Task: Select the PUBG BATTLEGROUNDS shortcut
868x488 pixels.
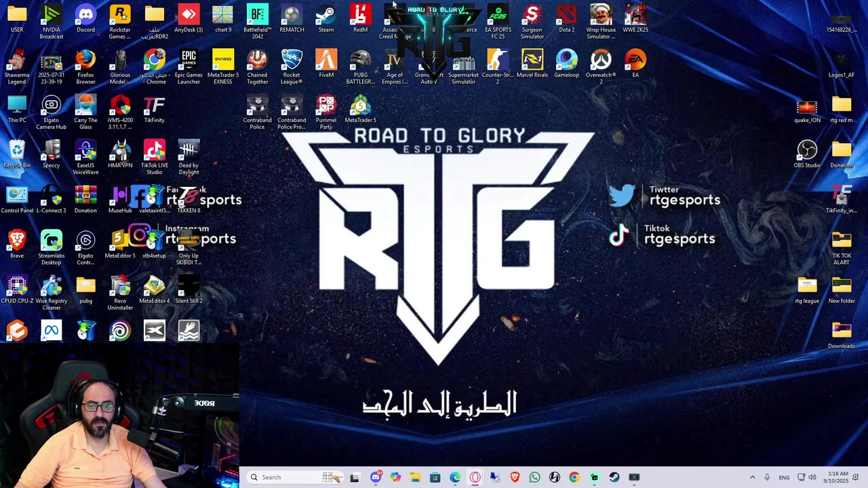Action: tap(361, 66)
